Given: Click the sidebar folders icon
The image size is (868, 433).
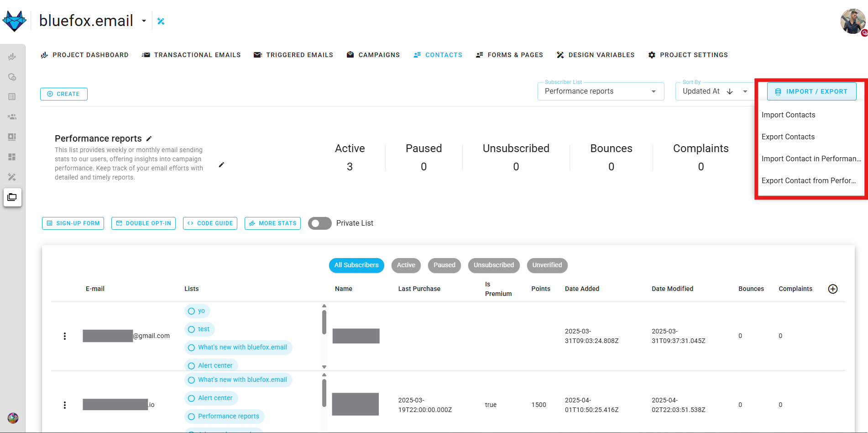Looking at the screenshot, I should (12, 197).
